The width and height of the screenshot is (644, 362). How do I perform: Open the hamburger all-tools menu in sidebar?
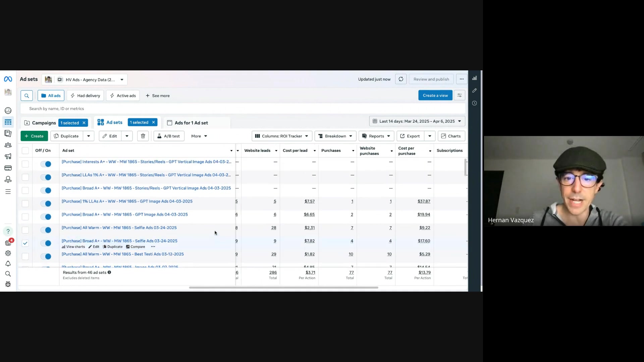pyautogui.click(x=8, y=192)
